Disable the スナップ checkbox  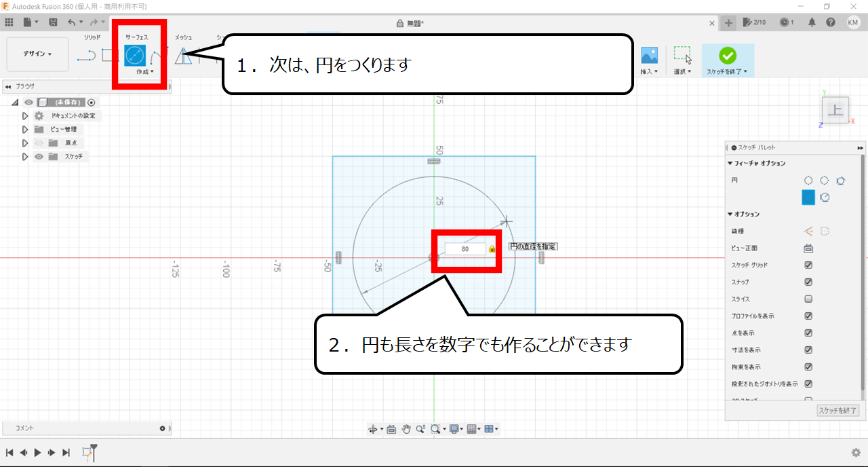[808, 282]
